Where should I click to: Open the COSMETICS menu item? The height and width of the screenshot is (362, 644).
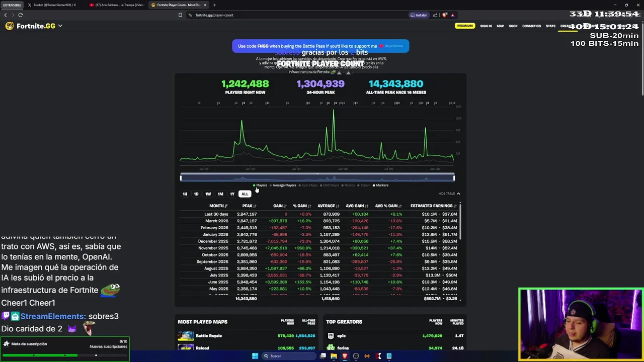pos(531,26)
